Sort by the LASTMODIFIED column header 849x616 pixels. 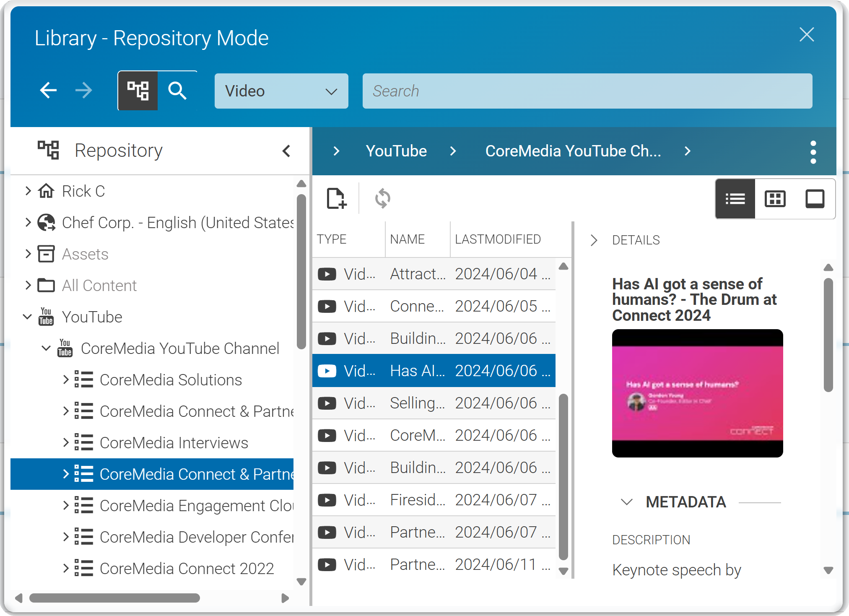tap(498, 239)
